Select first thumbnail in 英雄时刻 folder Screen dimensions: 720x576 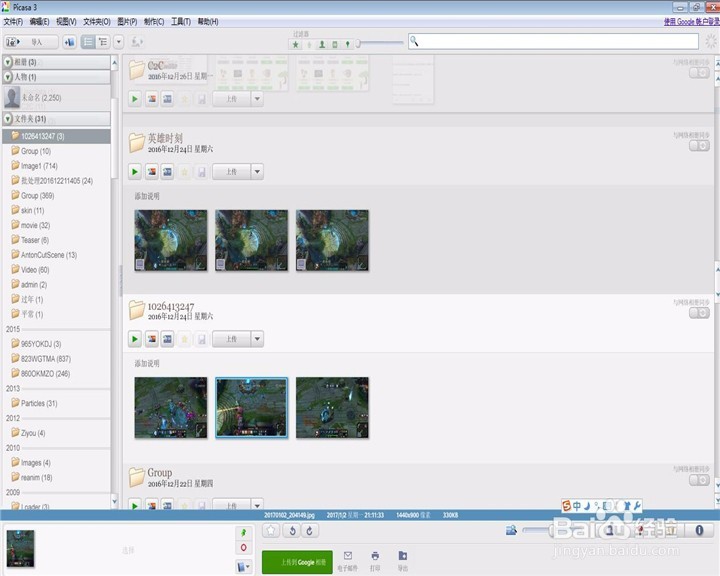(171, 240)
